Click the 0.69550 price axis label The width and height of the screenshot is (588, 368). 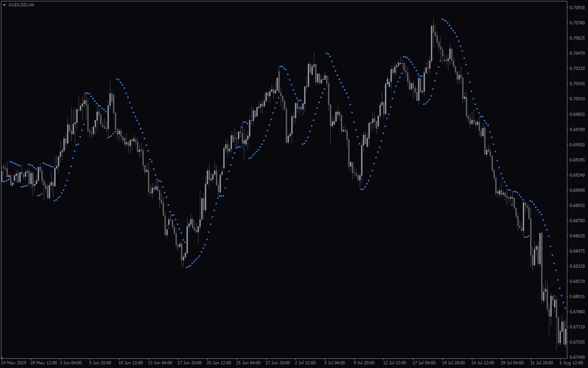click(577, 144)
